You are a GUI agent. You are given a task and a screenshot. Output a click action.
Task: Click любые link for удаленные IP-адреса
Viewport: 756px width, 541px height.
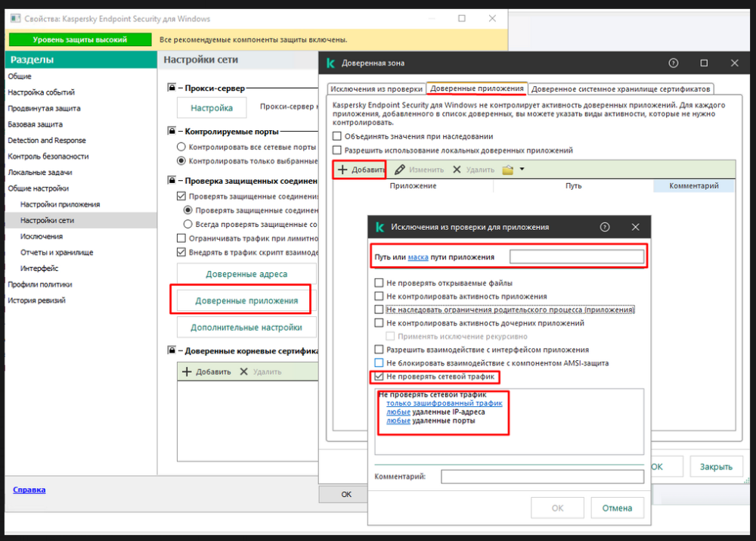tap(398, 412)
